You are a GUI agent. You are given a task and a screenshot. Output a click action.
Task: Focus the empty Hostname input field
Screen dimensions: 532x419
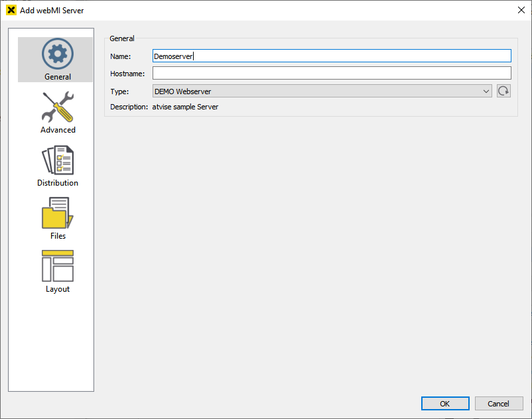[x=332, y=74]
